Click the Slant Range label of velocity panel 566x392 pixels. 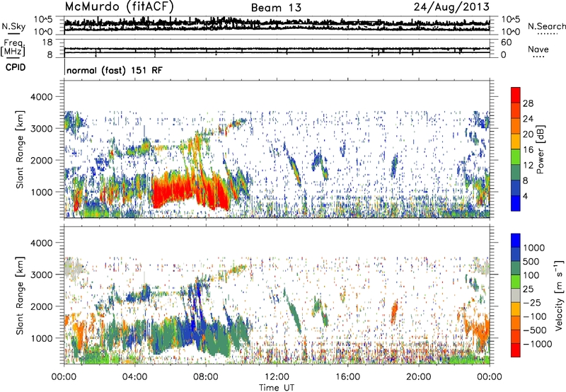coord(20,295)
